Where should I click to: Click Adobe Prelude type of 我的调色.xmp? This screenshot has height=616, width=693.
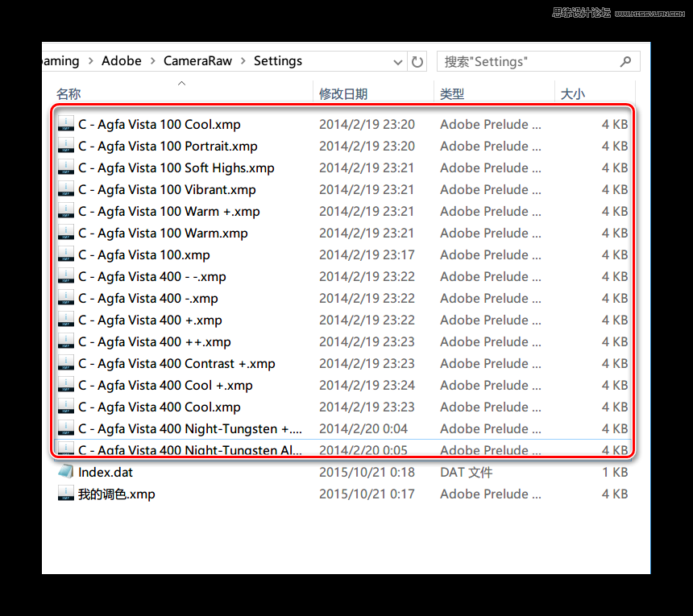pyautogui.click(x=491, y=494)
